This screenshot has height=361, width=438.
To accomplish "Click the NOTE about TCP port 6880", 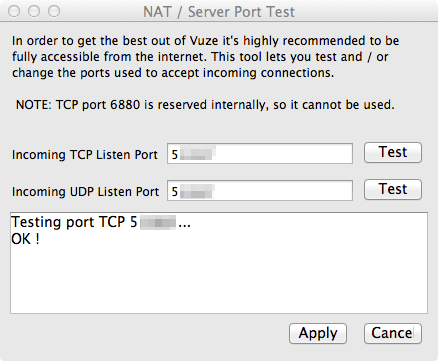I will pos(205,105).
